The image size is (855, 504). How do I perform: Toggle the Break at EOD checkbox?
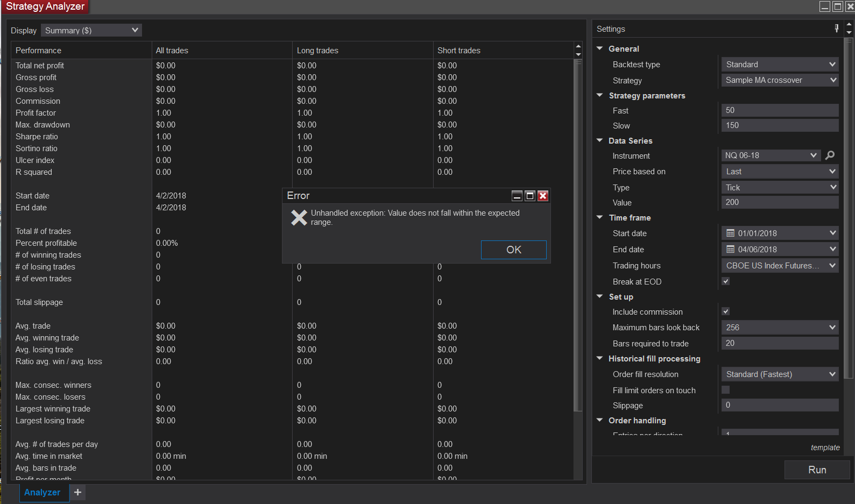pos(726,281)
